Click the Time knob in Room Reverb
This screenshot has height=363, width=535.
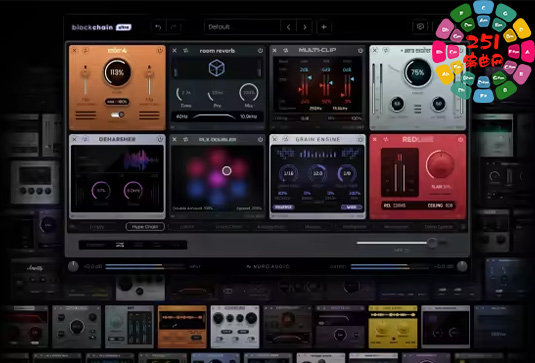coord(186,93)
